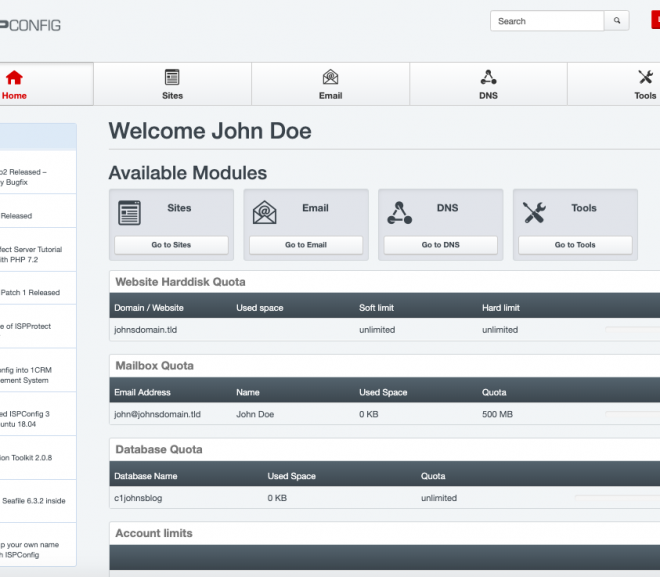Screen dimensions: 660x577
Task: Click the Email Address column header
Action: click(142, 392)
